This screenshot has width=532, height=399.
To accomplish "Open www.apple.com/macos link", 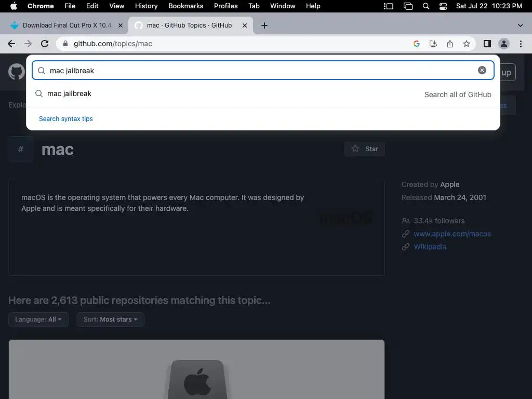I will coord(453,234).
